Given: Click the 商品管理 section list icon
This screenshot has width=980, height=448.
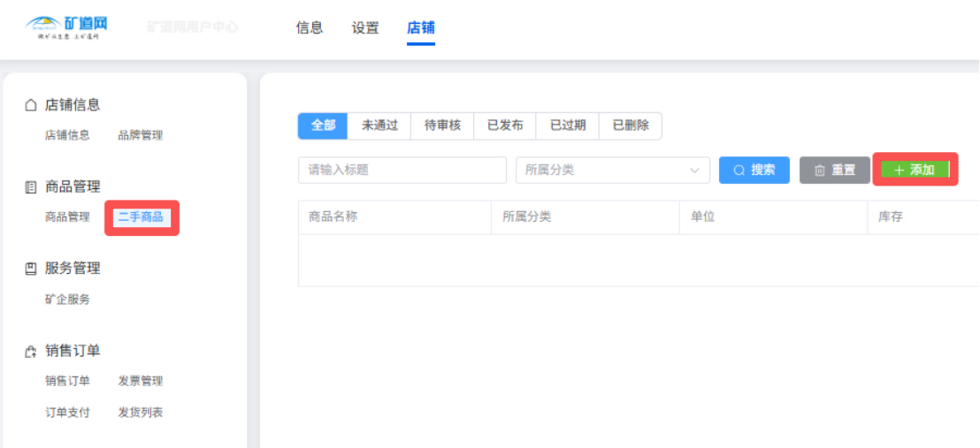Looking at the screenshot, I should (x=31, y=187).
